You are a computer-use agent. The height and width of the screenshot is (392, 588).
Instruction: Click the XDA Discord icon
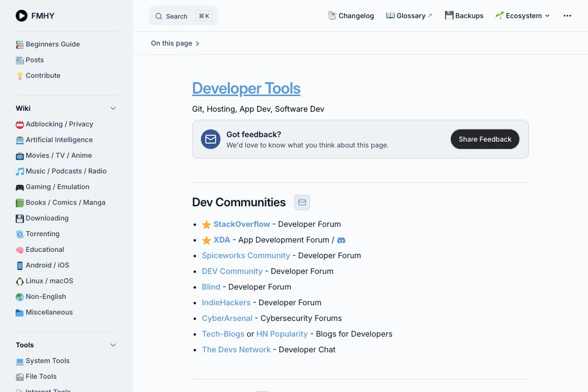pos(342,240)
